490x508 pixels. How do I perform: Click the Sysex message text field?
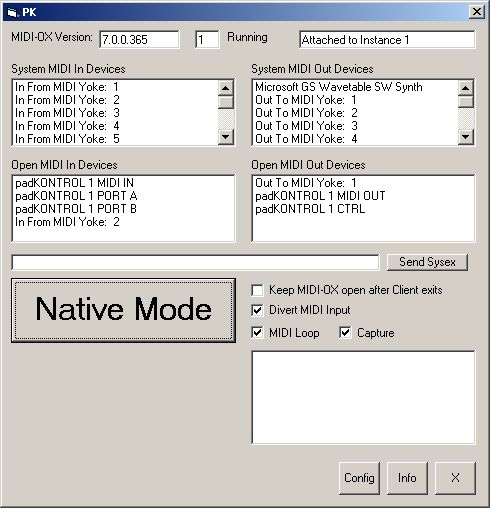coord(195,262)
